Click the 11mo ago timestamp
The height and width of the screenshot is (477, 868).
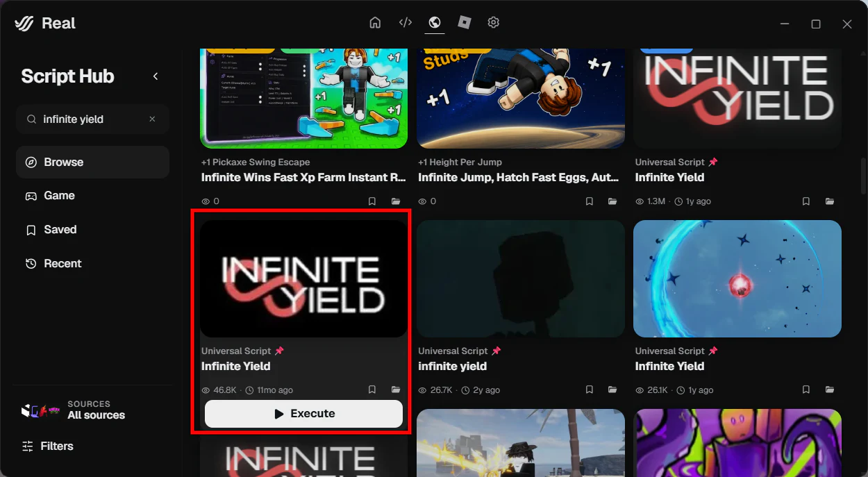pyautogui.click(x=275, y=390)
